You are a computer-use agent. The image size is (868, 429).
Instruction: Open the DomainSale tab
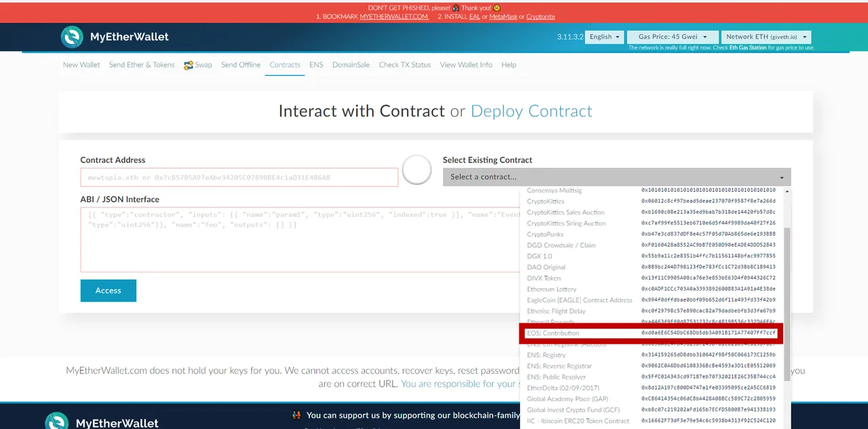(351, 65)
